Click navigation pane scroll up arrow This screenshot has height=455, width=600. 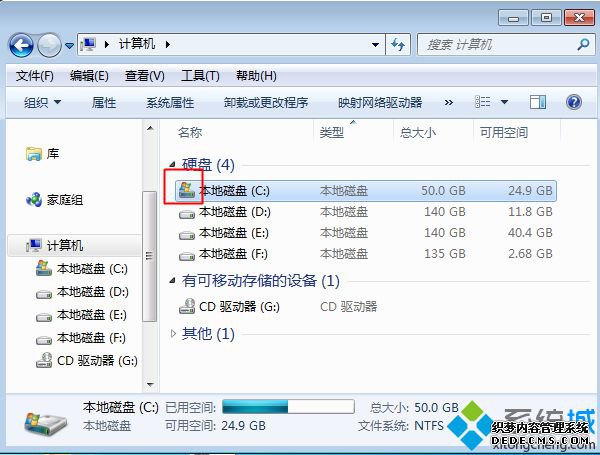pos(150,128)
